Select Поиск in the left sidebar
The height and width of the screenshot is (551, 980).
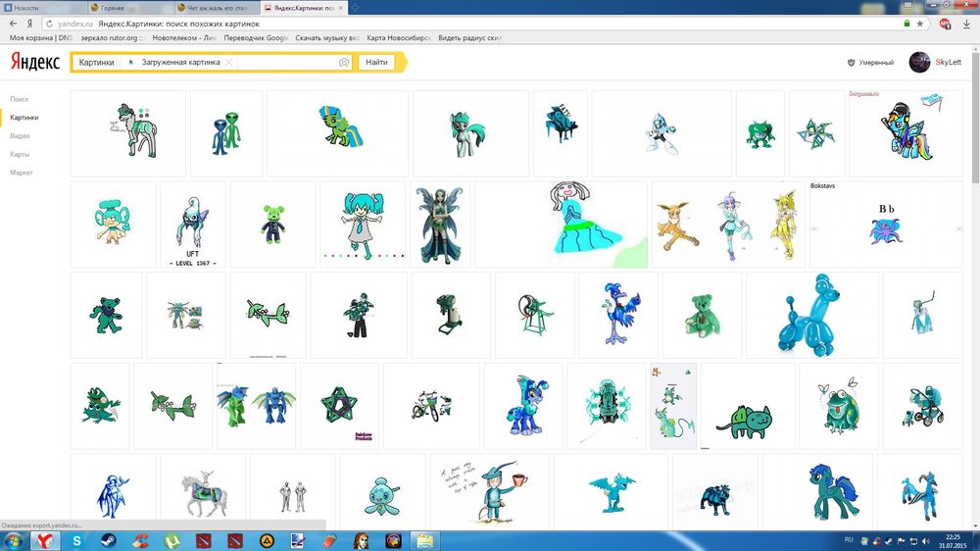20,99
